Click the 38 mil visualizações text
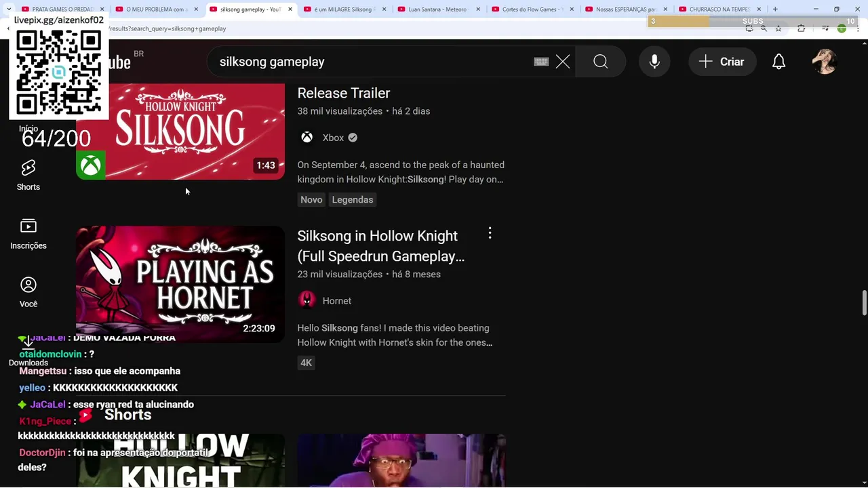 340,111
